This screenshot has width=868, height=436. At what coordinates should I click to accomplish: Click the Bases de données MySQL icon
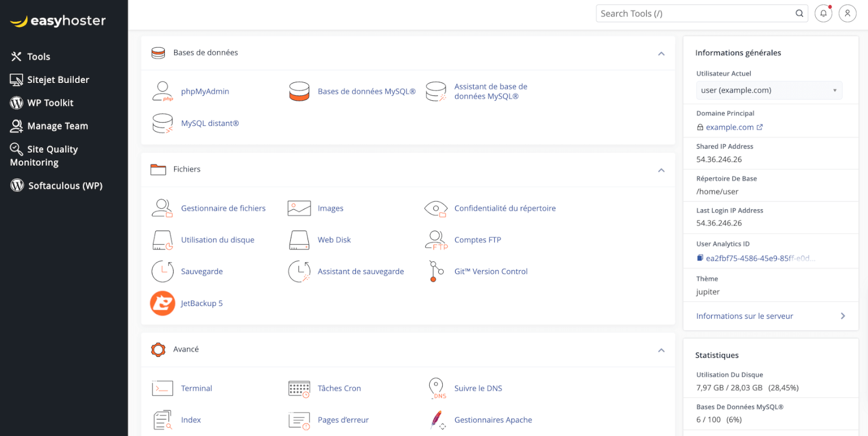[x=299, y=92]
